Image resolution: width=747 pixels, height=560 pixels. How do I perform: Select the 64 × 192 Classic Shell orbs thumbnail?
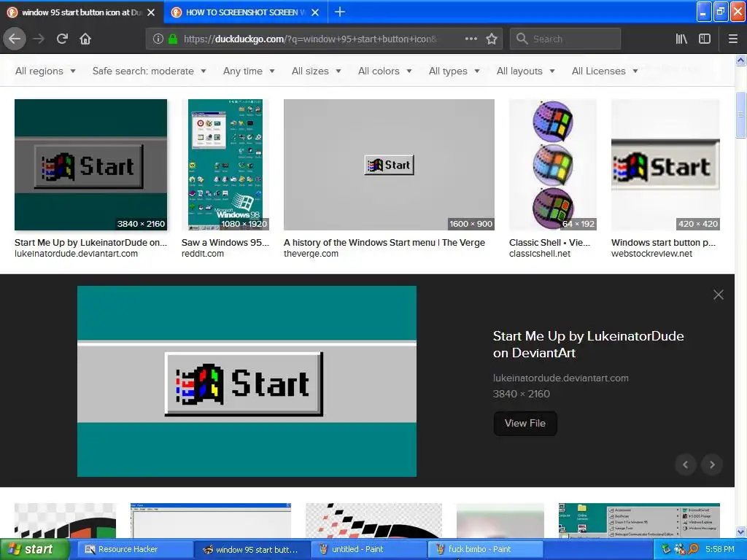pos(553,165)
